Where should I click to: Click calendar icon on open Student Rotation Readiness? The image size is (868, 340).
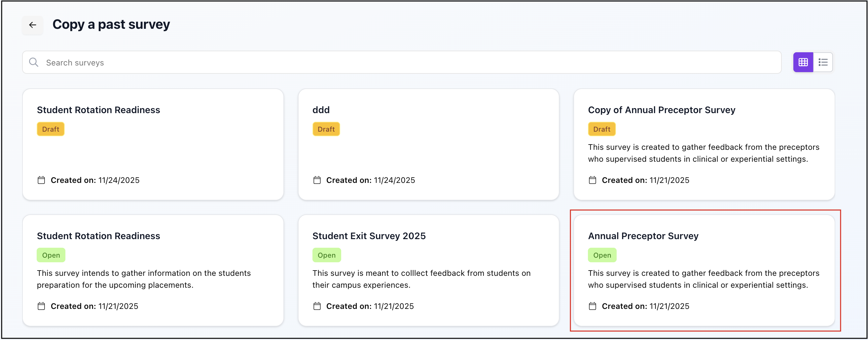tap(41, 306)
